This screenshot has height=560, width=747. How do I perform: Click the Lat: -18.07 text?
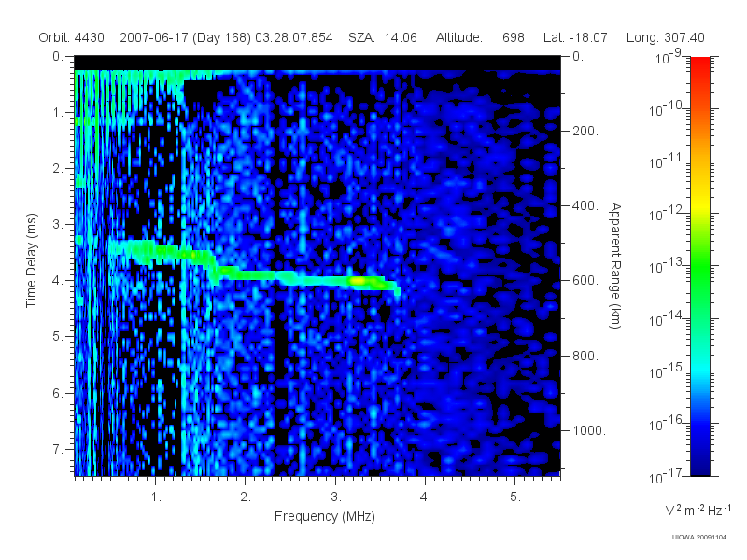[x=575, y=37]
